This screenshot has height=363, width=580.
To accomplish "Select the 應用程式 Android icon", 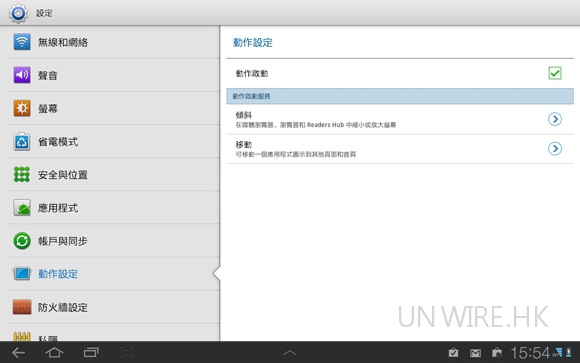I will [22, 208].
